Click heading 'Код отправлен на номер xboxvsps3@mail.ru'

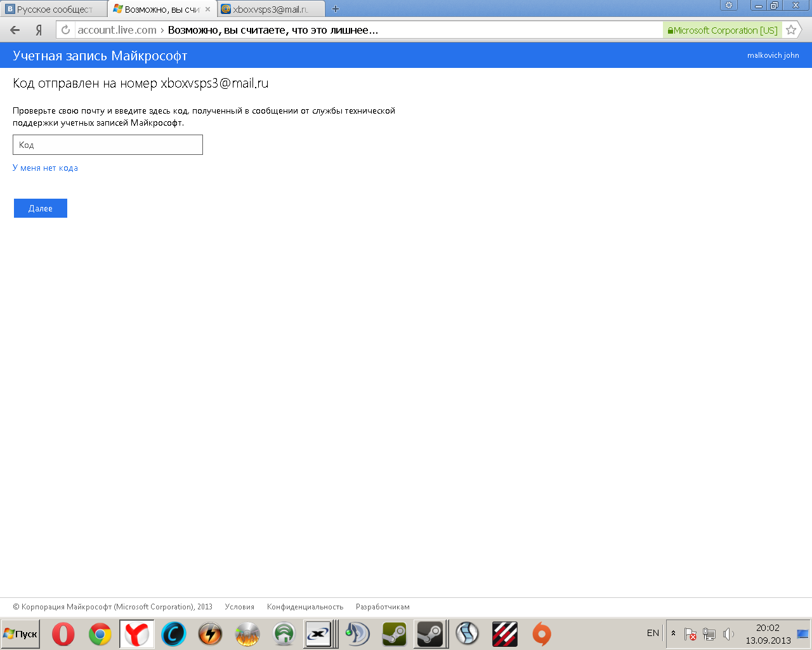click(x=141, y=83)
